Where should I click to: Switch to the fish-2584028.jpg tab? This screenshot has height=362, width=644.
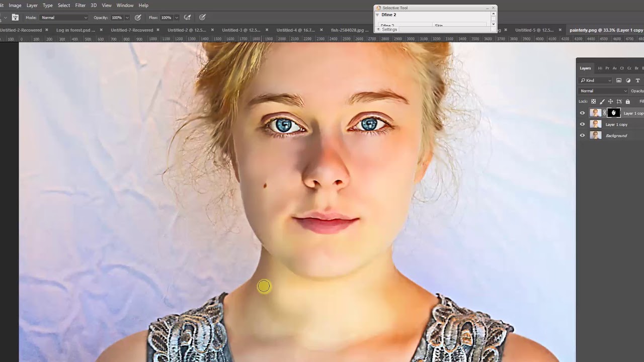click(350, 30)
